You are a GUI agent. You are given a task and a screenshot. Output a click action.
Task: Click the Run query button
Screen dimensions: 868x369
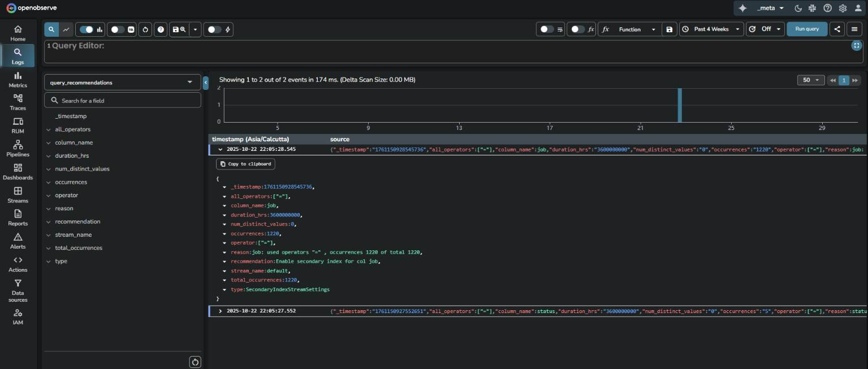[807, 29]
